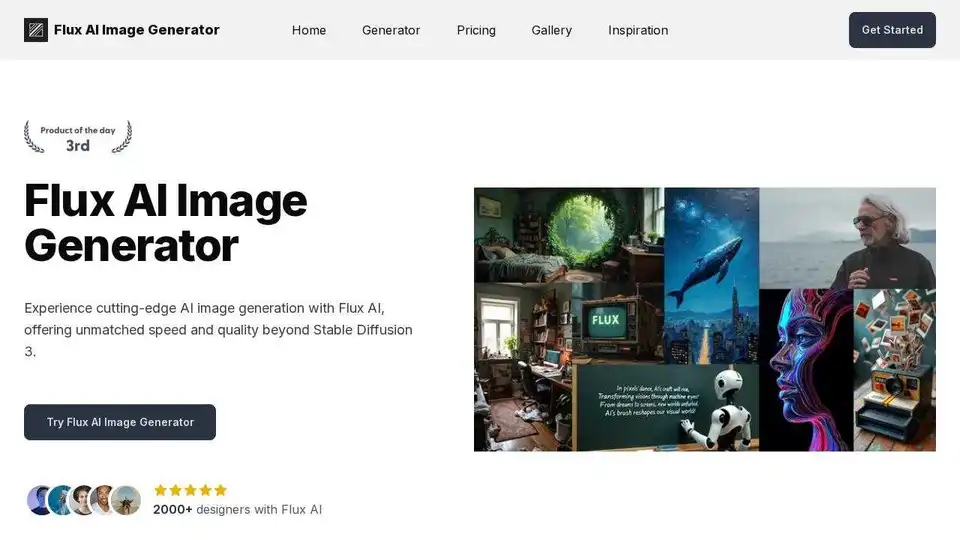This screenshot has height=540, width=960.
Task: Click the Flux AI Image Generator brand text
Action: pyautogui.click(x=137, y=30)
